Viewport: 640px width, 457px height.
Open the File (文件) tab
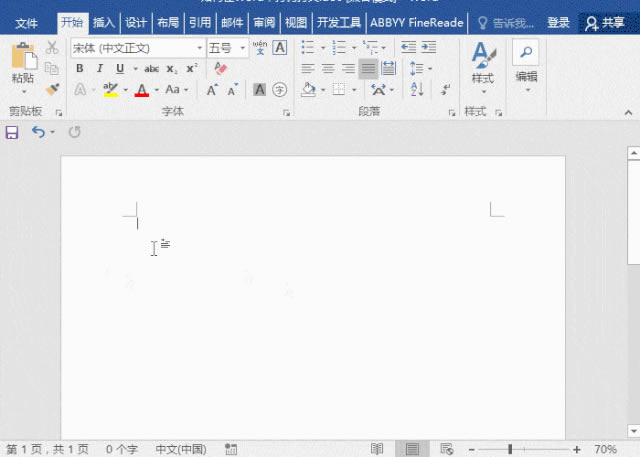click(27, 23)
